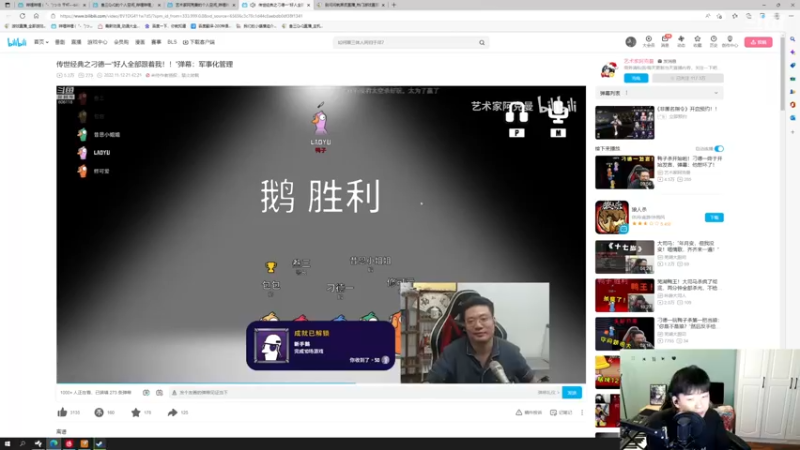This screenshot has width=800, height=450.
Task: Open the 直播 navigation item
Action: tap(76, 42)
